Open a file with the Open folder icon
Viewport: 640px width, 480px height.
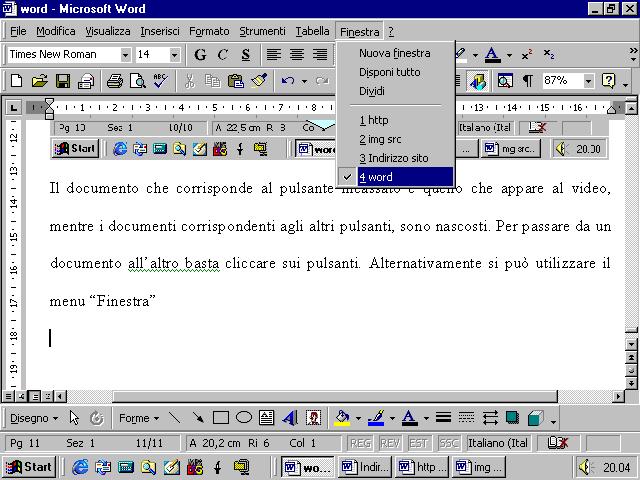click(40, 81)
